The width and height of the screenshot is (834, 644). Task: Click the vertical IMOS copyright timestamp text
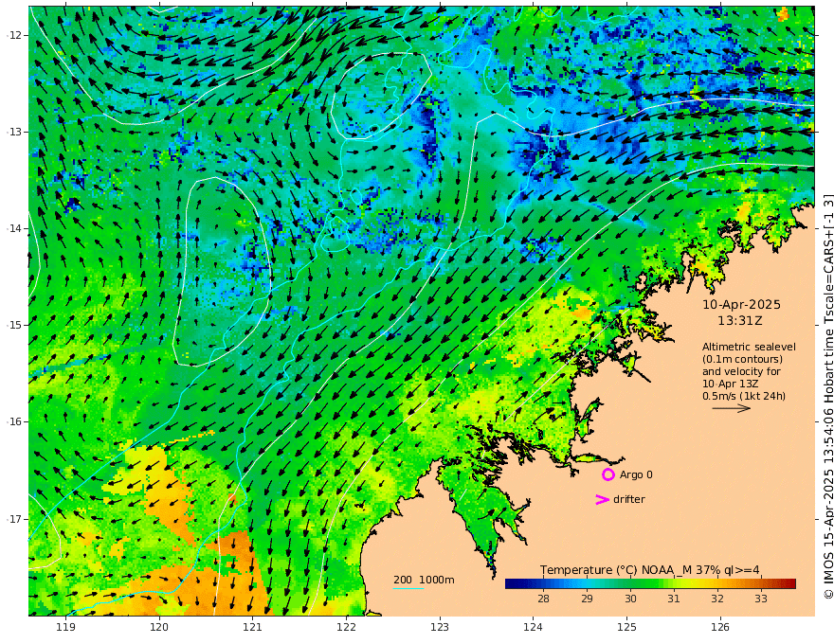(827, 397)
